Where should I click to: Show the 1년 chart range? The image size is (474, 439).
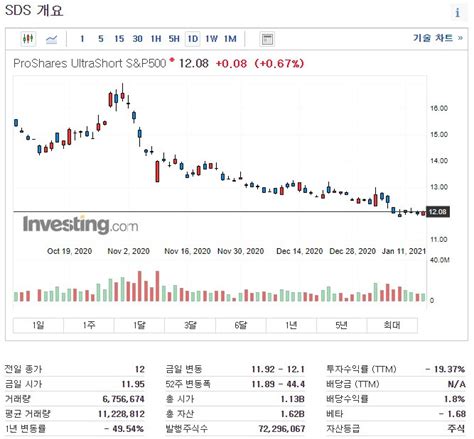[291, 325]
